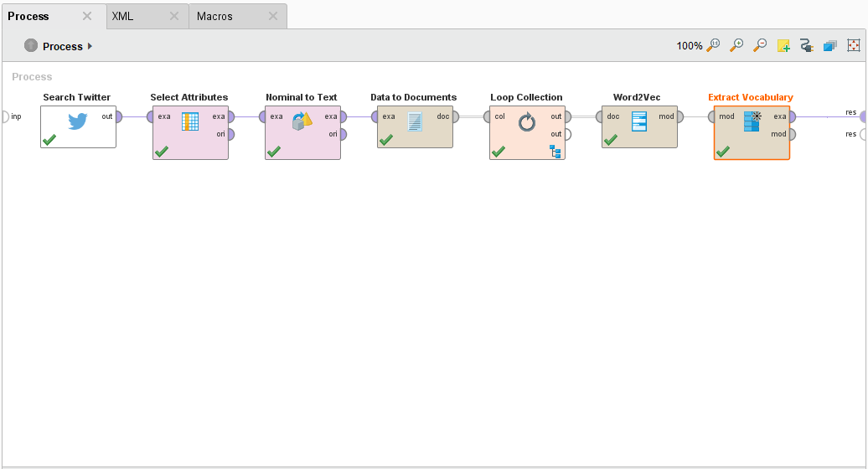868x469 pixels.
Task: Expand the Process breadcrumb arrow
Action: coord(90,46)
